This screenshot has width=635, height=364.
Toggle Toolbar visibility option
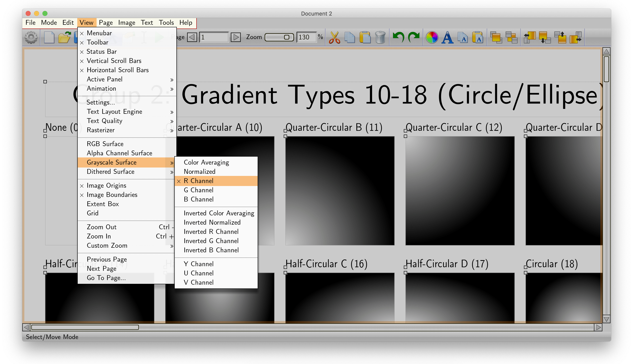[127, 42]
